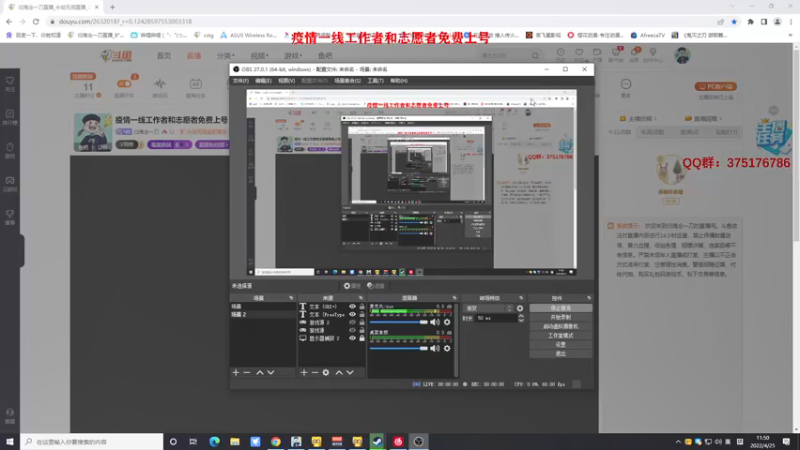The width and height of the screenshot is (800, 450).
Task: Mute the desktop audio speaker icon
Action: tap(435, 348)
